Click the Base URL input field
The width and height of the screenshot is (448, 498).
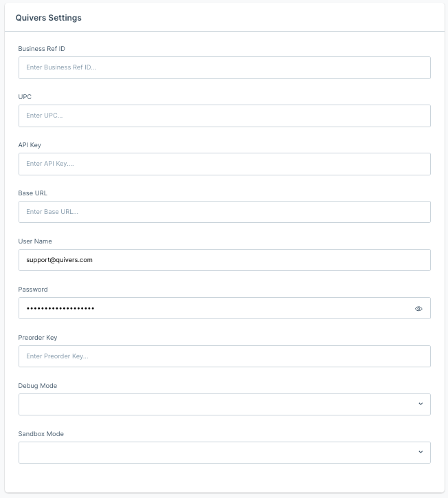[224, 212]
